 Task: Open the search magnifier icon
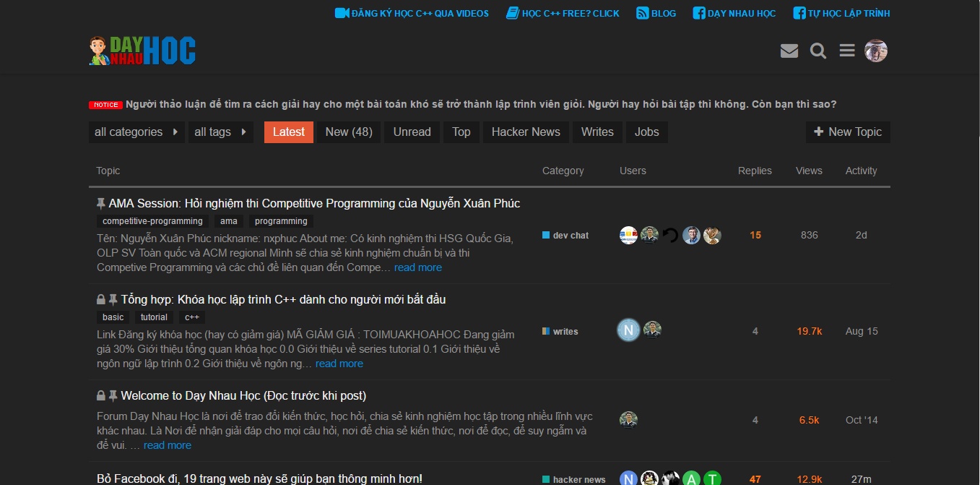[x=818, y=51]
